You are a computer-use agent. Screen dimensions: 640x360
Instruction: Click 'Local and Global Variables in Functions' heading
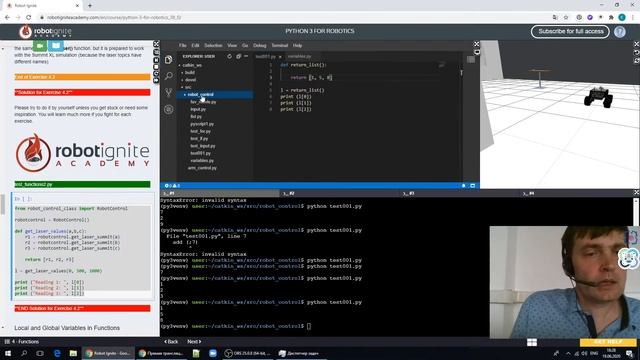point(67,328)
